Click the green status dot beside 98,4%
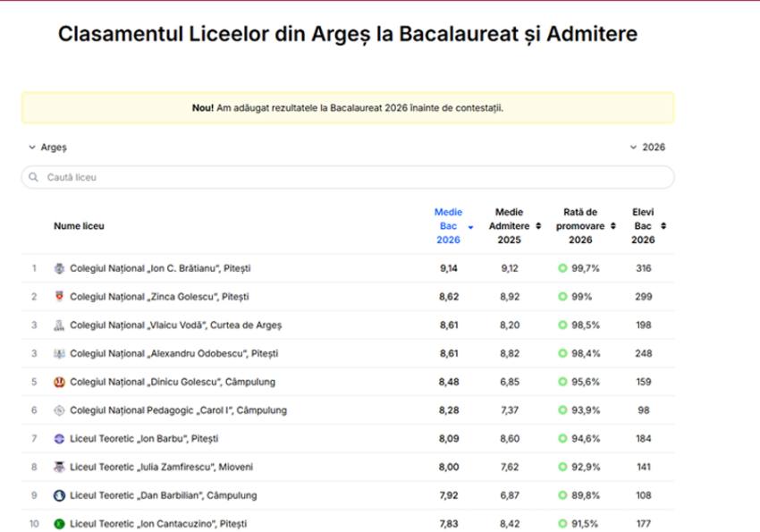This screenshot has width=760, height=532. click(x=562, y=353)
